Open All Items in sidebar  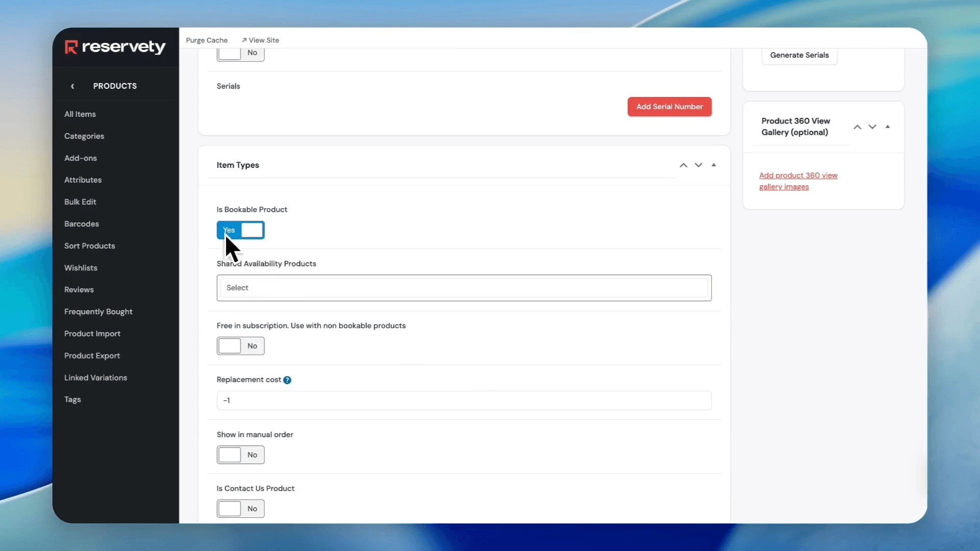80,114
